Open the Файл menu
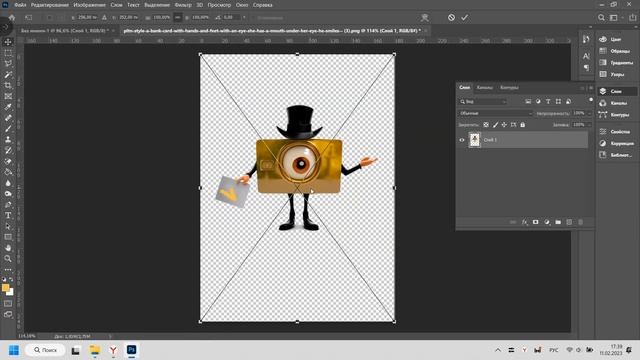The width and height of the screenshot is (640, 360). pyautogui.click(x=20, y=5)
